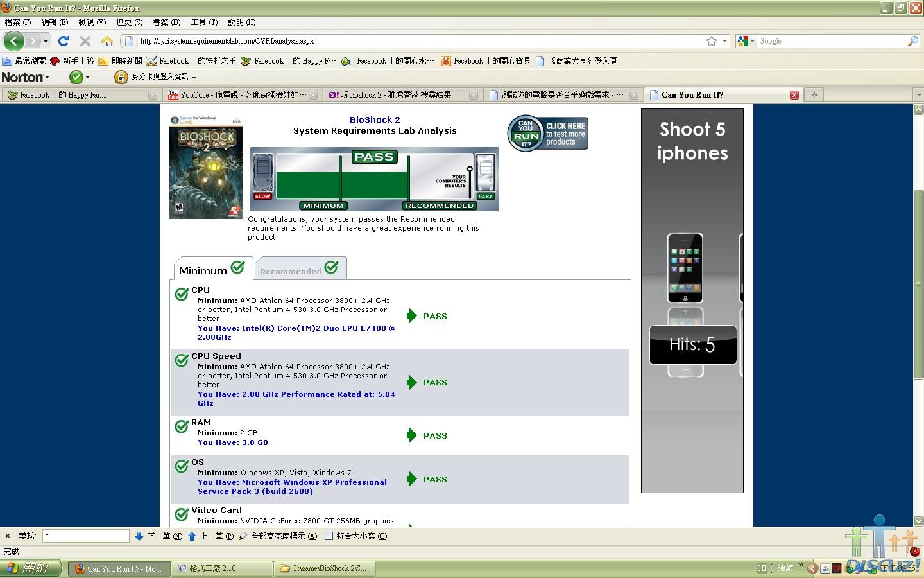Click the search magnifier in the Google box
This screenshot has height=578, width=924.
tap(912, 41)
